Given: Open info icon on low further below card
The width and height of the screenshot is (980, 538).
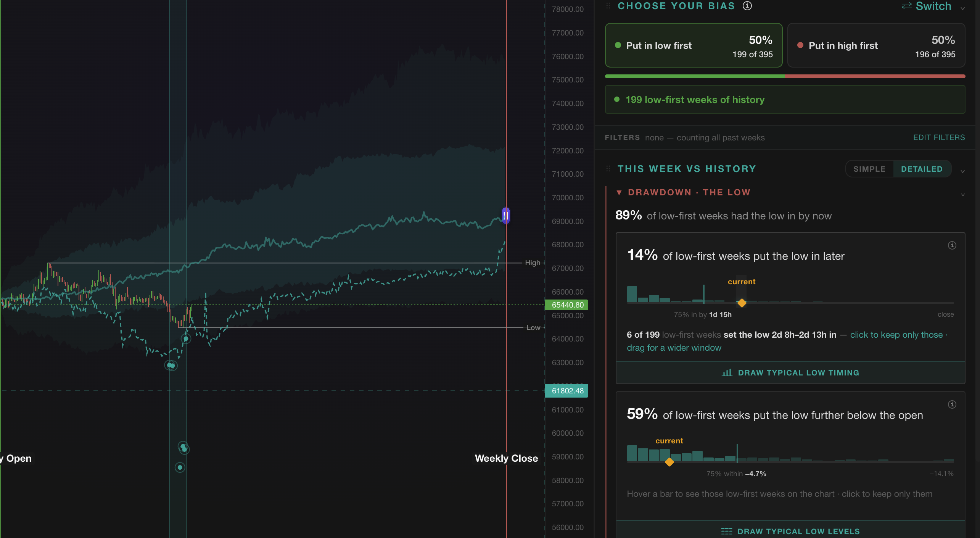Looking at the screenshot, I should pos(952,404).
